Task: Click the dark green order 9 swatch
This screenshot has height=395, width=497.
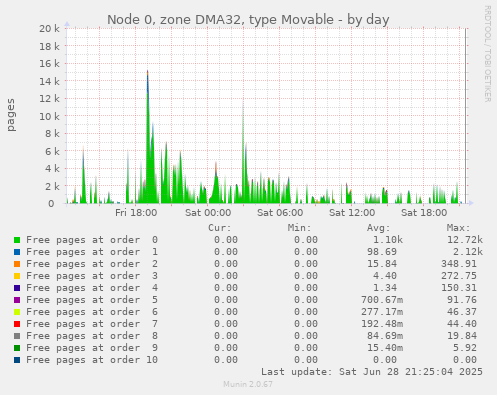Action: (x=17, y=348)
